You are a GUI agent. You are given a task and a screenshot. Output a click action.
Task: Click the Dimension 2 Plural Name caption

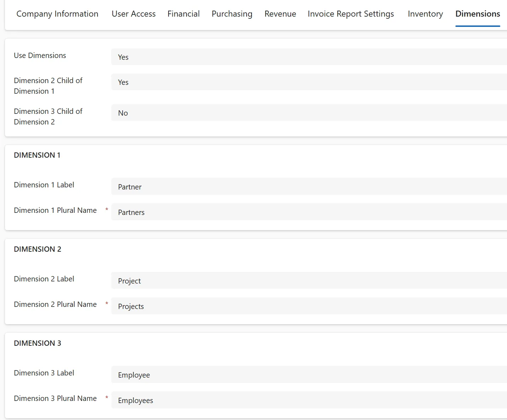(55, 304)
